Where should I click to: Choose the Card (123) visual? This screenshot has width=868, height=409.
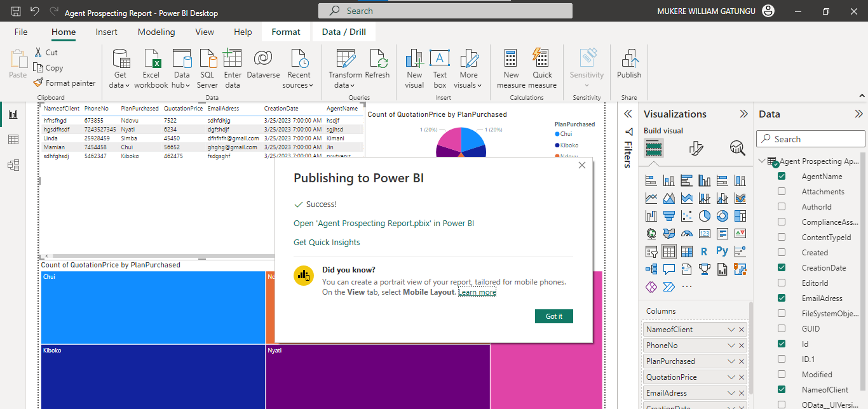tap(705, 234)
